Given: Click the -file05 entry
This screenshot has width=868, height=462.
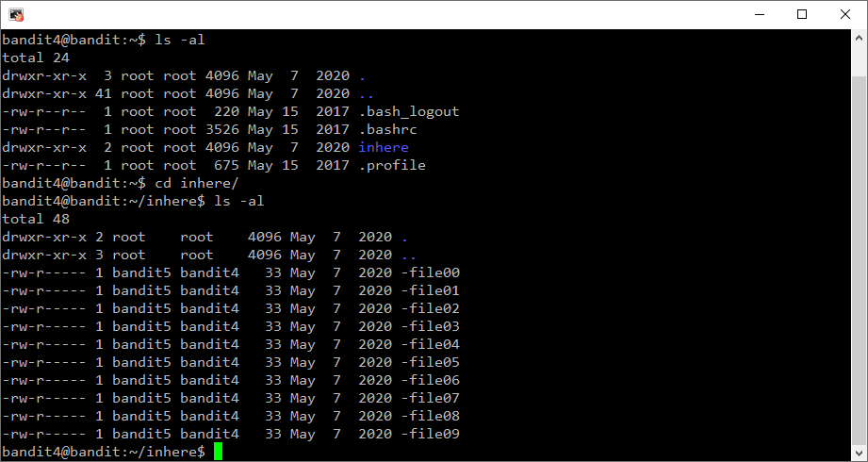Looking at the screenshot, I should 430,362.
